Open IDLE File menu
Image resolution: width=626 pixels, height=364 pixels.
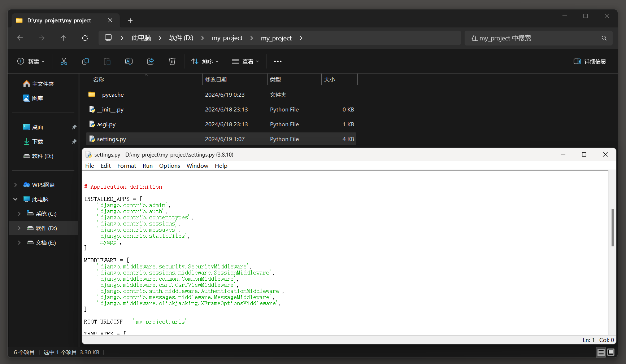coord(90,166)
